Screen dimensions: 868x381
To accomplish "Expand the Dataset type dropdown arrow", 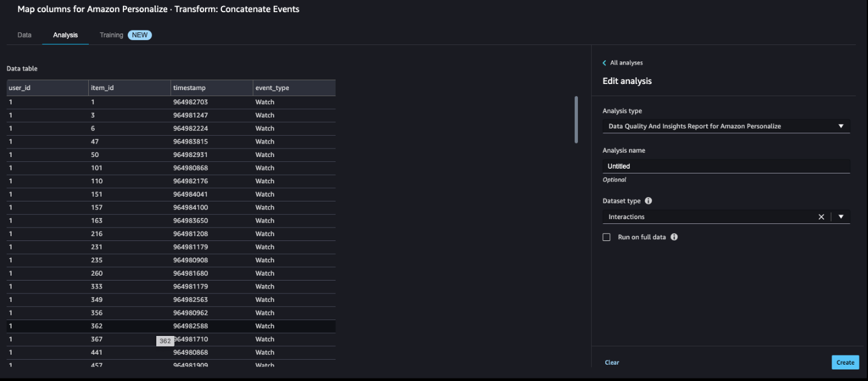I will [x=841, y=217].
